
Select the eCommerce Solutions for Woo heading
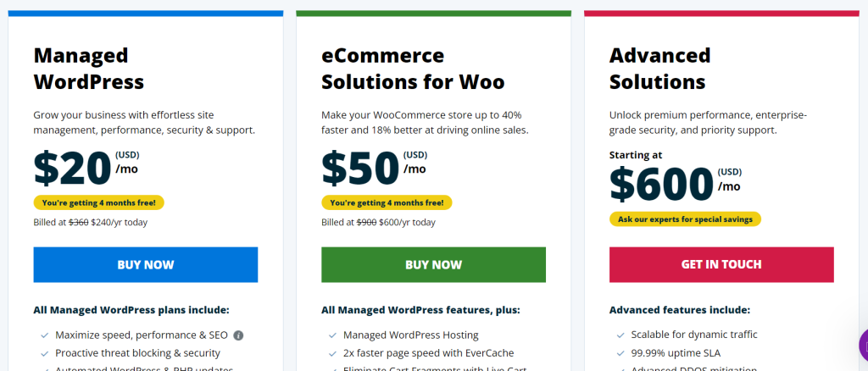coord(413,69)
